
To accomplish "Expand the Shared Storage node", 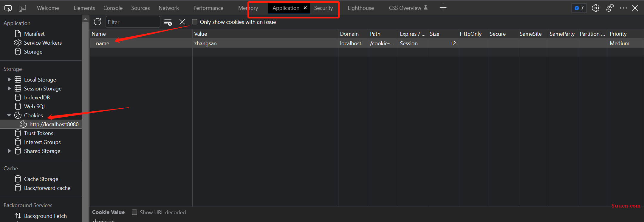I will (9, 151).
